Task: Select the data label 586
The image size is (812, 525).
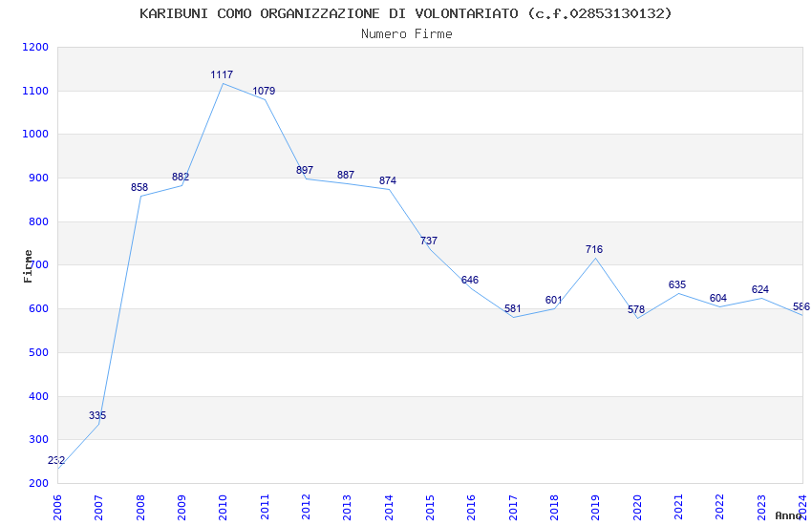Action: [x=801, y=306]
